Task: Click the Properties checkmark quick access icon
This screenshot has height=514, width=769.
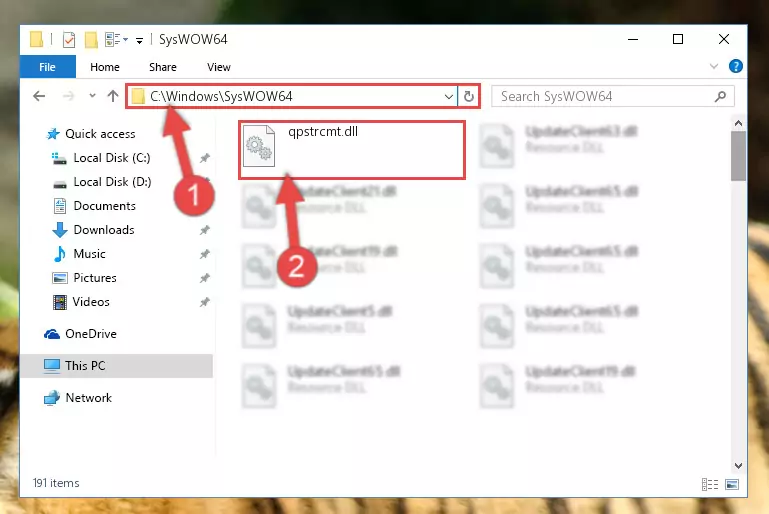Action: click(69, 40)
